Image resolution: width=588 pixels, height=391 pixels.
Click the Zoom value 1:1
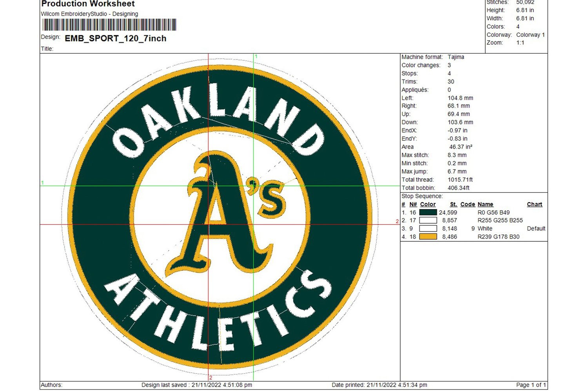pos(520,43)
